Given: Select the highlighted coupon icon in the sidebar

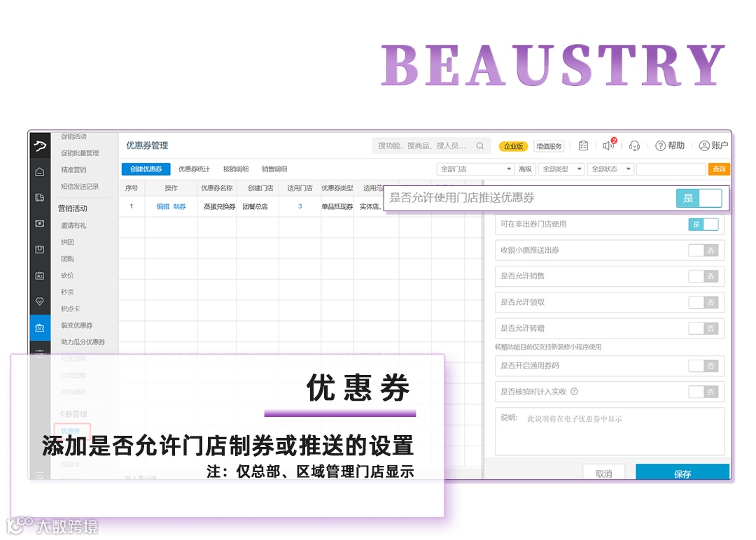Looking at the screenshot, I should 40,327.
